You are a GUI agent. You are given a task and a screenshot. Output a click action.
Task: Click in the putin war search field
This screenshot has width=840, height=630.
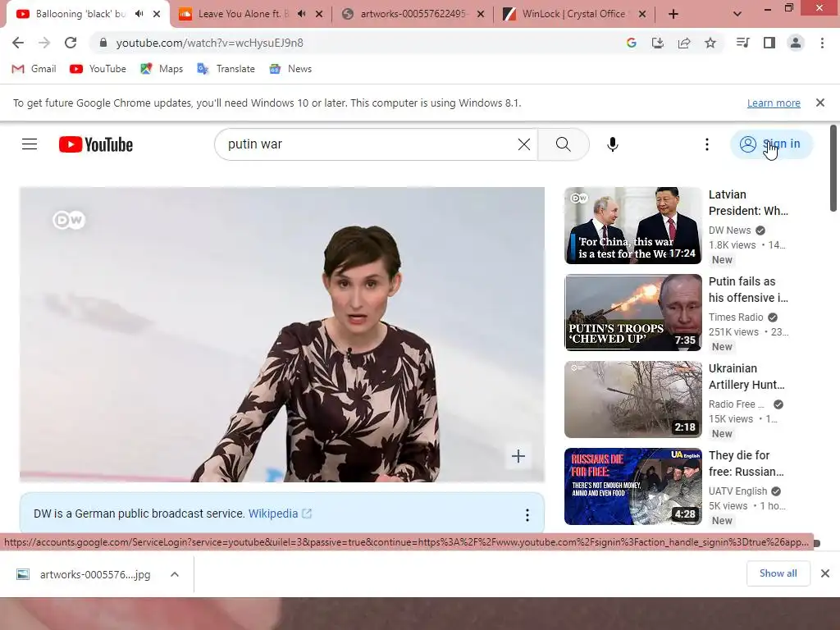tap(370, 144)
